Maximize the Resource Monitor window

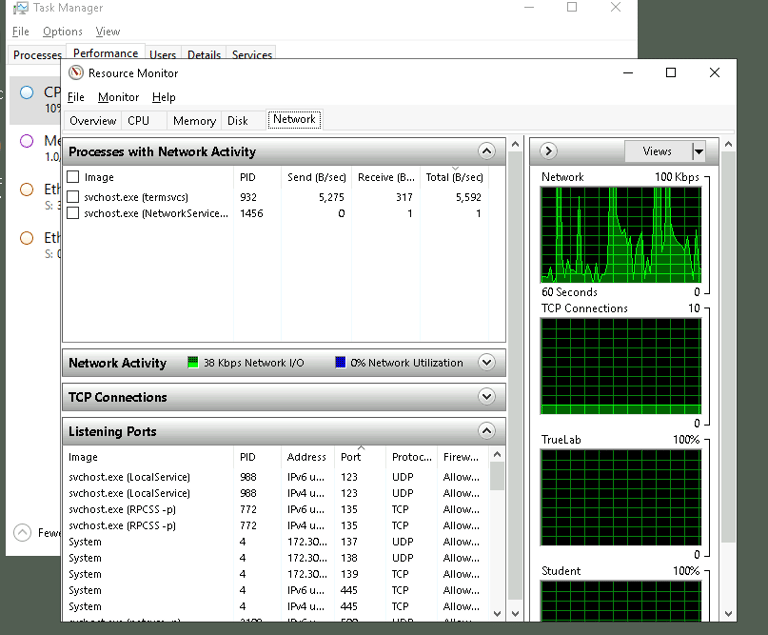point(671,73)
